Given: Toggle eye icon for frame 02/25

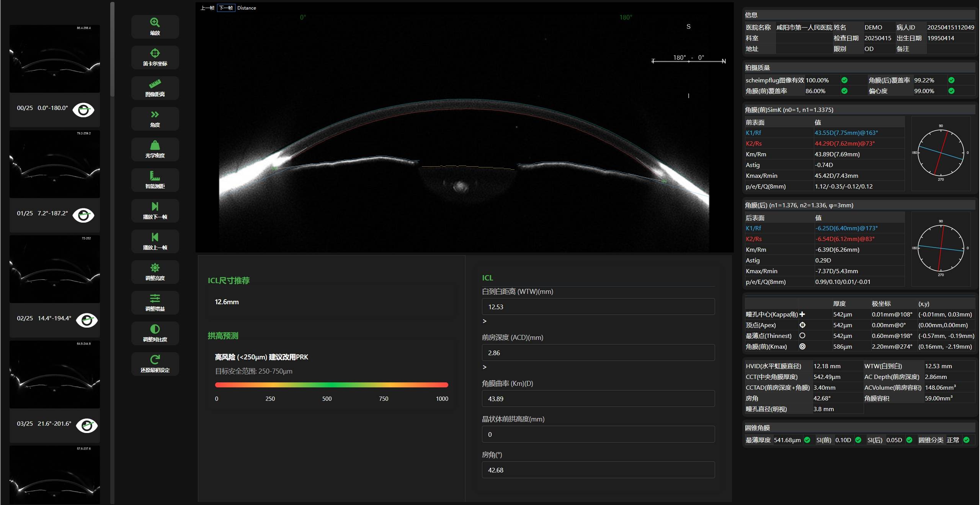Looking at the screenshot, I should click(x=87, y=320).
